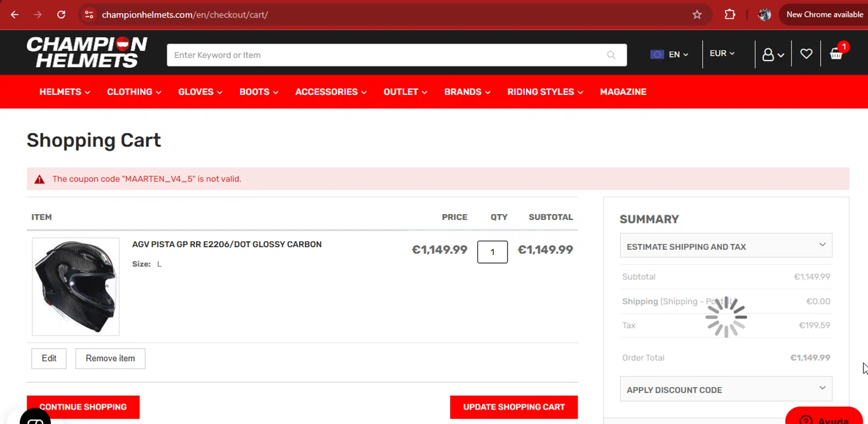Open the HELMETS menu

[x=65, y=92]
